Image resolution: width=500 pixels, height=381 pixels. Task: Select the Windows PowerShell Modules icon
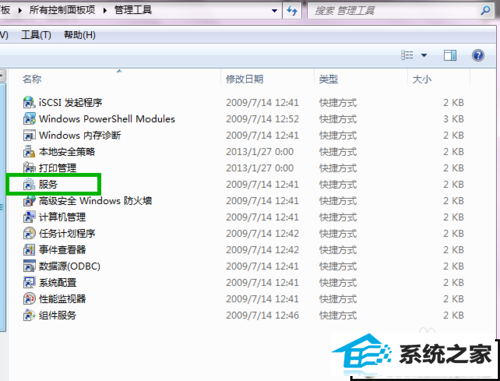29,119
